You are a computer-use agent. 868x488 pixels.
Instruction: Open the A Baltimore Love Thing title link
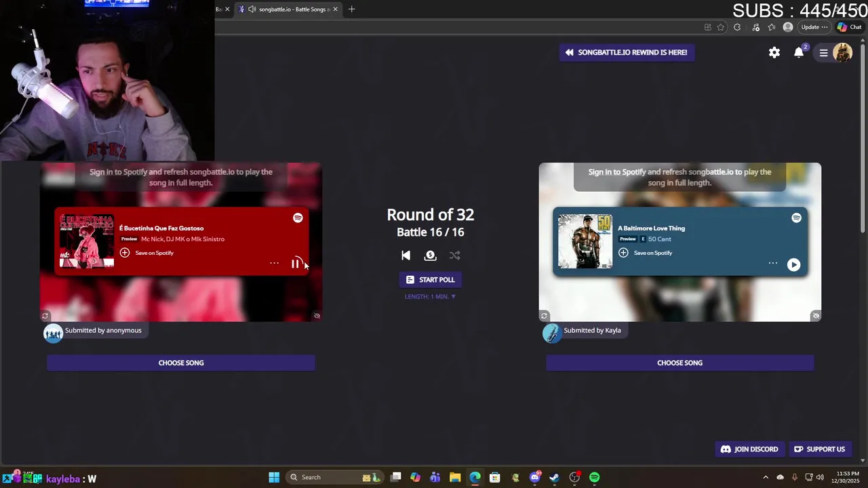click(x=651, y=228)
